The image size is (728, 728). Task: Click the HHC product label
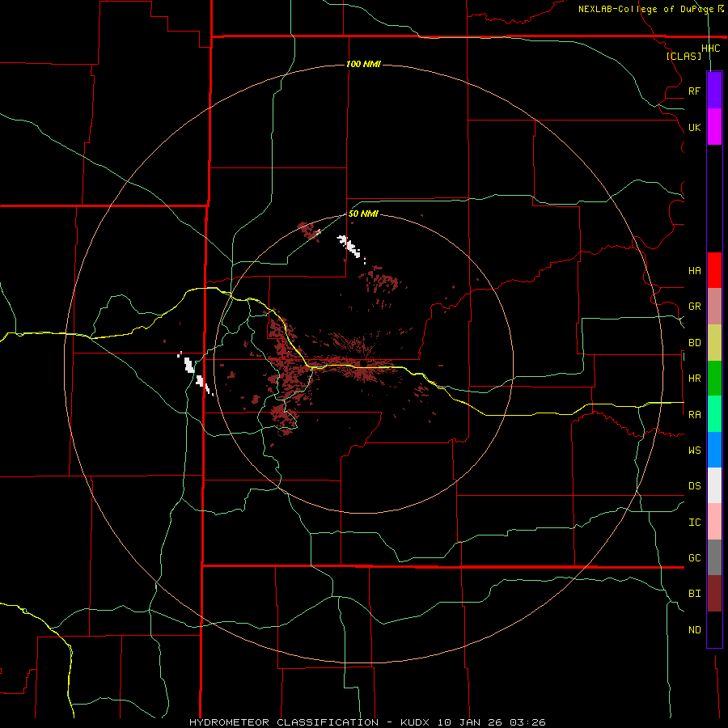(711, 49)
